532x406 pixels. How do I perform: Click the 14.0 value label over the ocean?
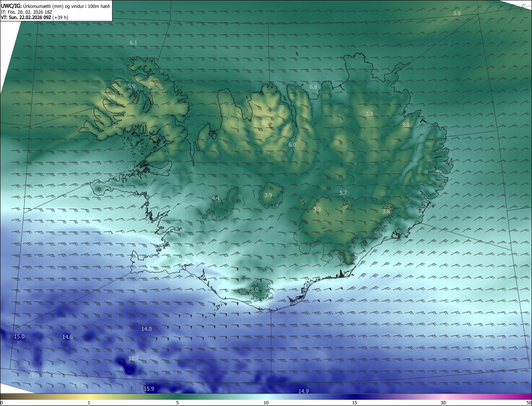coord(146,329)
